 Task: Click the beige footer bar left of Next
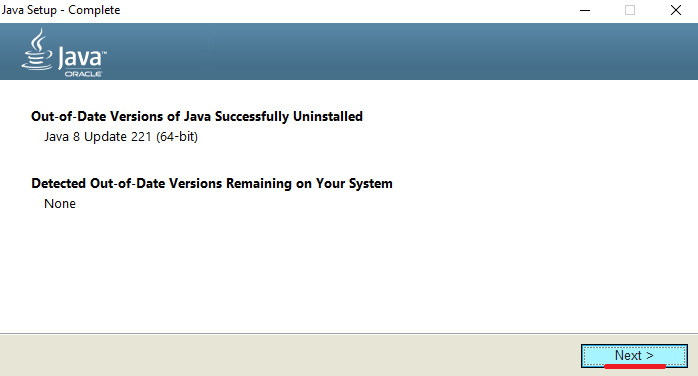pyautogui.click(x=289, y=355)
